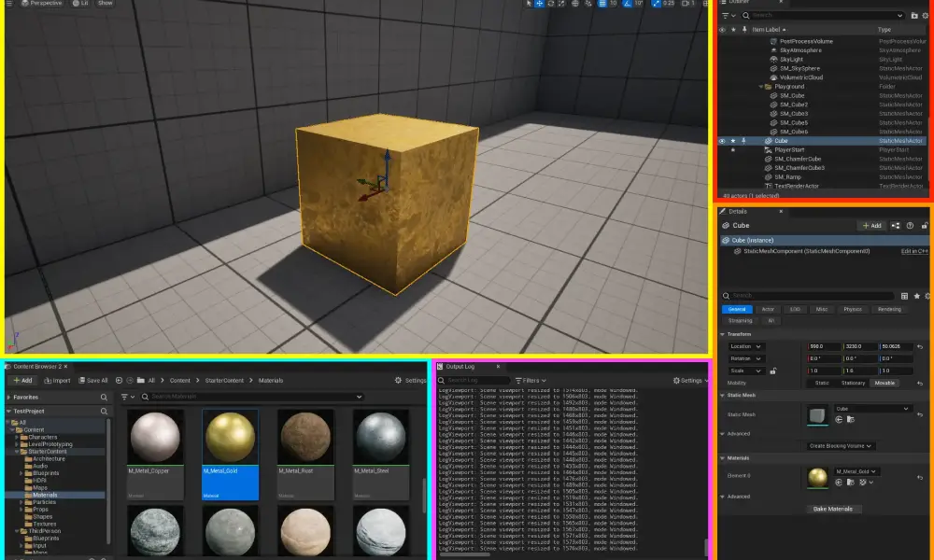Image resolution: width=934 pixels, height=560 pixels.
Task: Select the Physics filter tab in Details
Action: tap(853, 310)
